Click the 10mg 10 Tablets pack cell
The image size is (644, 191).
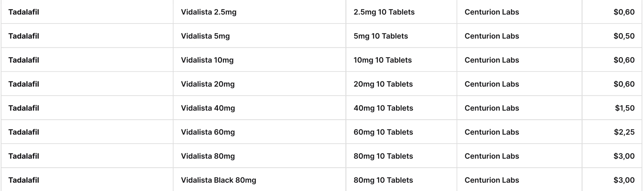[x=383, y=60]
